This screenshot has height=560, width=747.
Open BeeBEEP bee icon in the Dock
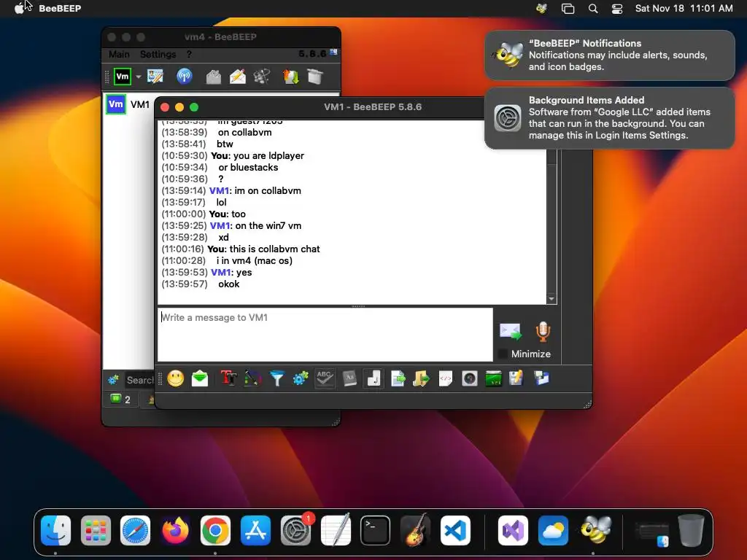click(595, 529)
